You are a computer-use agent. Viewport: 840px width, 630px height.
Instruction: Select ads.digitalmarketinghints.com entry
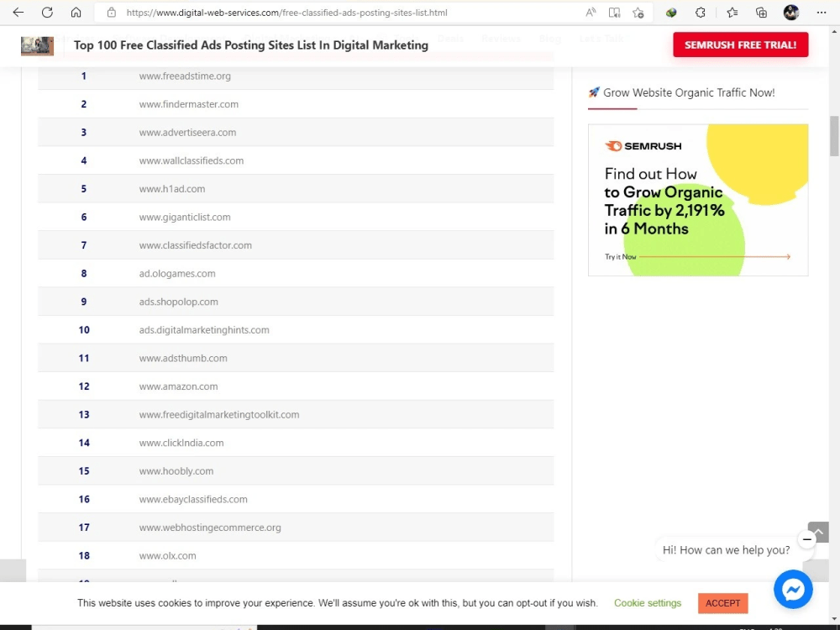pyautogui.click(x=204, y=330)
